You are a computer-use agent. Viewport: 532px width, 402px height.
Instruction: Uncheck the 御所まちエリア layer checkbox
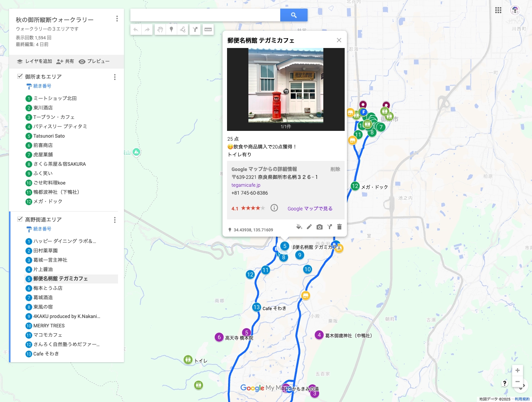[x=20, y=76]
